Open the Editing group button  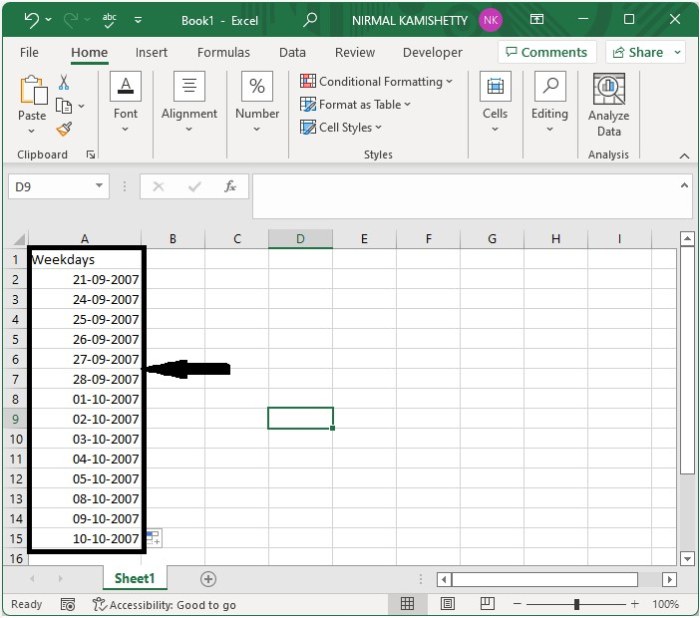click(x=550, y=102)
